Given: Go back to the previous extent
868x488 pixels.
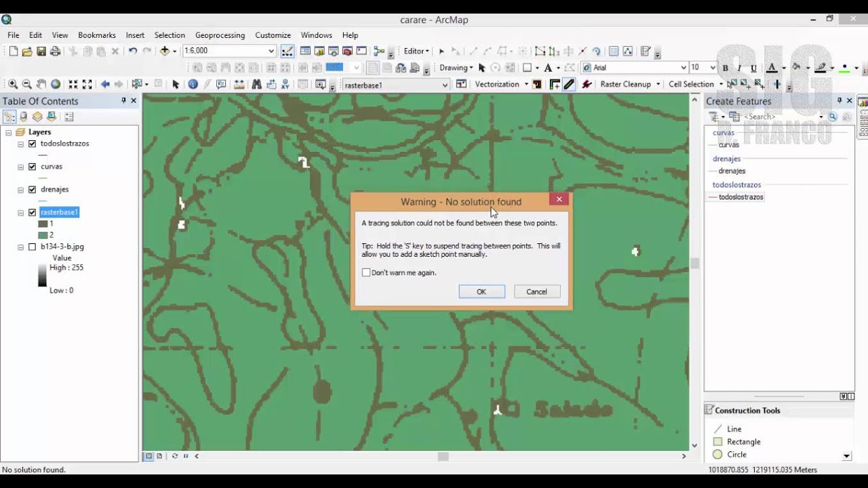Looking at the screenshot, I should 105,84.
